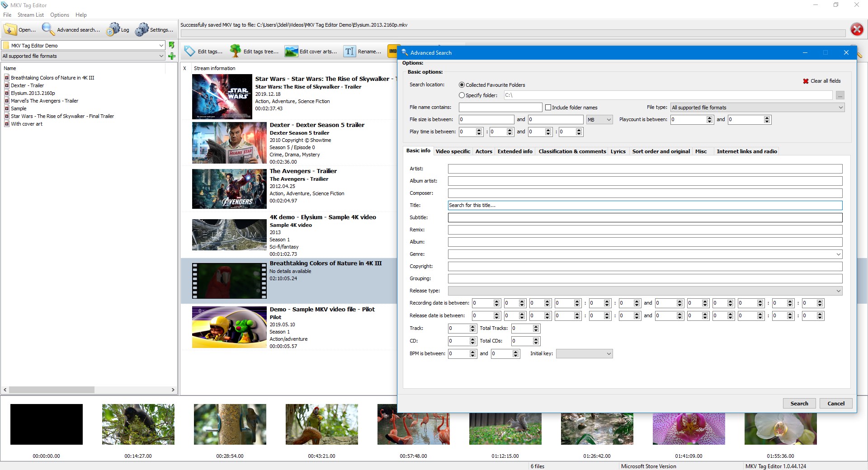This screenshot has width=868, height=470.
Task: Select the Specify folder radio button
Action: coord(462,95)
